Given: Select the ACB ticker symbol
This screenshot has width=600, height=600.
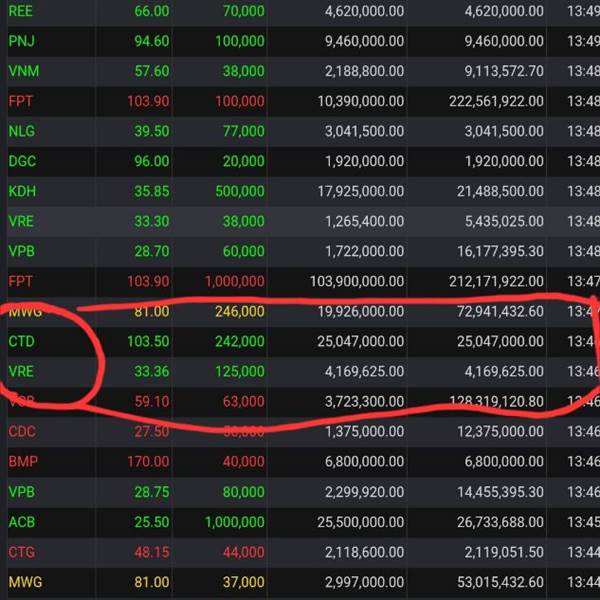Looking at the screenshot, I should click(21, 522).
